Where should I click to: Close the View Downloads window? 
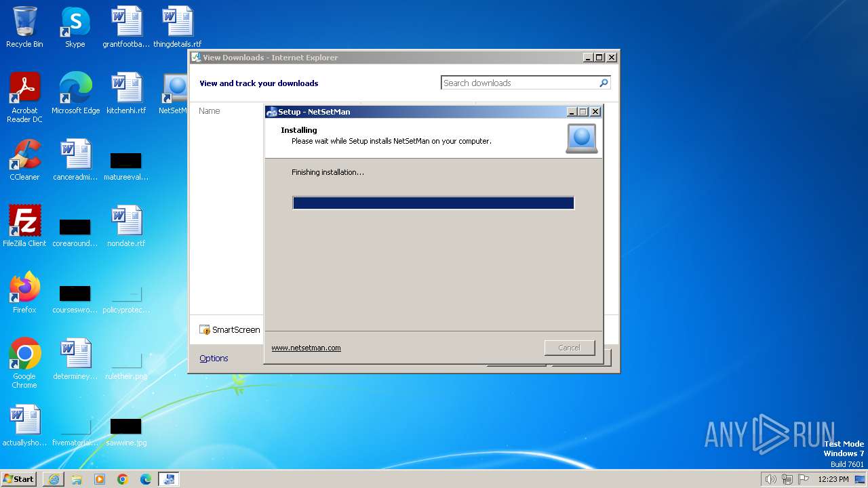point(611,58)
